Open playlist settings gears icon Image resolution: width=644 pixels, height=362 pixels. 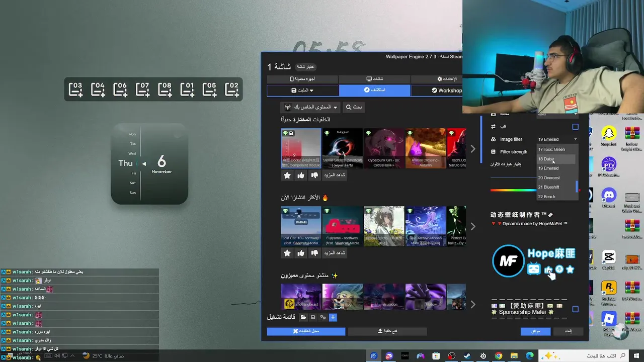pyautogui.click(x=323, y=317)
